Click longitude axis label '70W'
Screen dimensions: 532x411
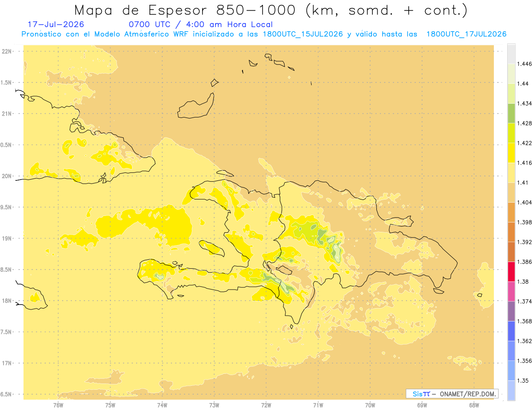click(x=370, y=405)
